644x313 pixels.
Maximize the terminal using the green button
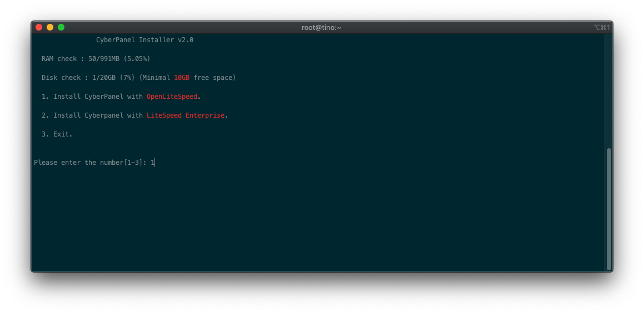pyautogui.click(x=61, y=28)
